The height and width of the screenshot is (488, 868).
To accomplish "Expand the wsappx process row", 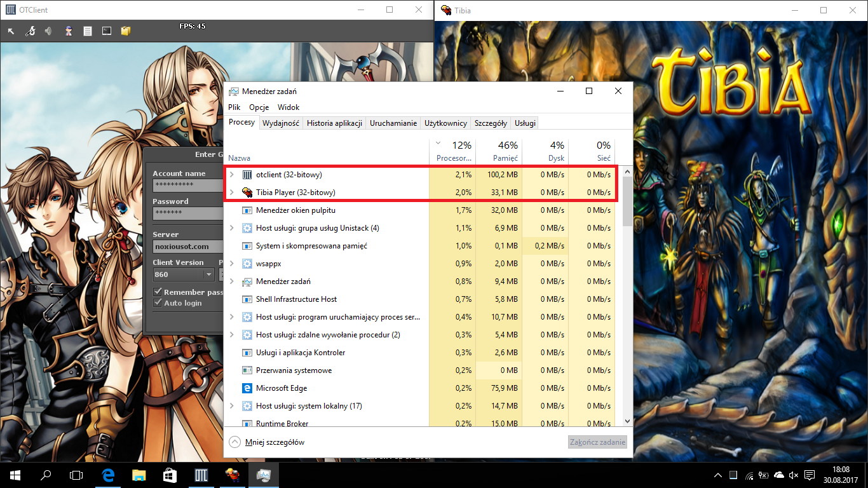I will tap(232, 264).
